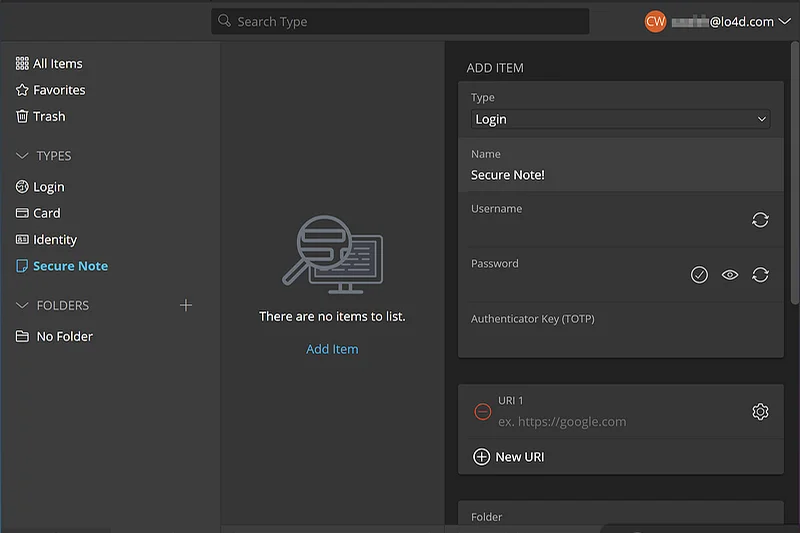
Task: Toggle password visibility eye icon
Action: 730,275
